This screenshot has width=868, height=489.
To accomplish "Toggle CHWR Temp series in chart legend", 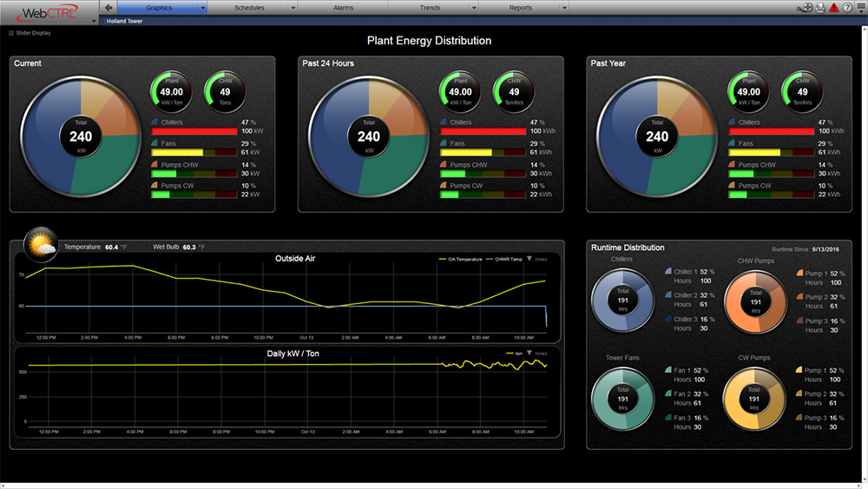I will [x=504, y=259].
